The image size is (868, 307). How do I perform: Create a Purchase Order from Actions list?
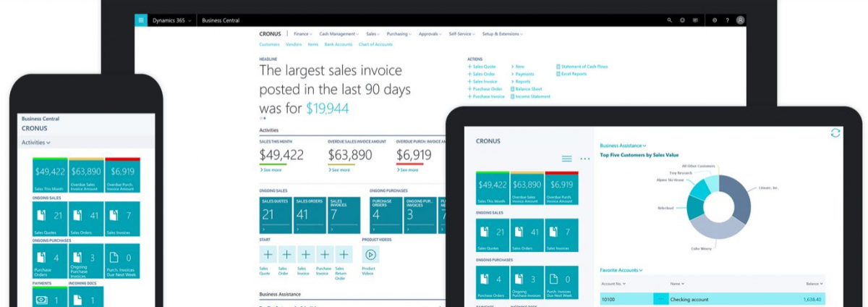(x=485, y=89)
